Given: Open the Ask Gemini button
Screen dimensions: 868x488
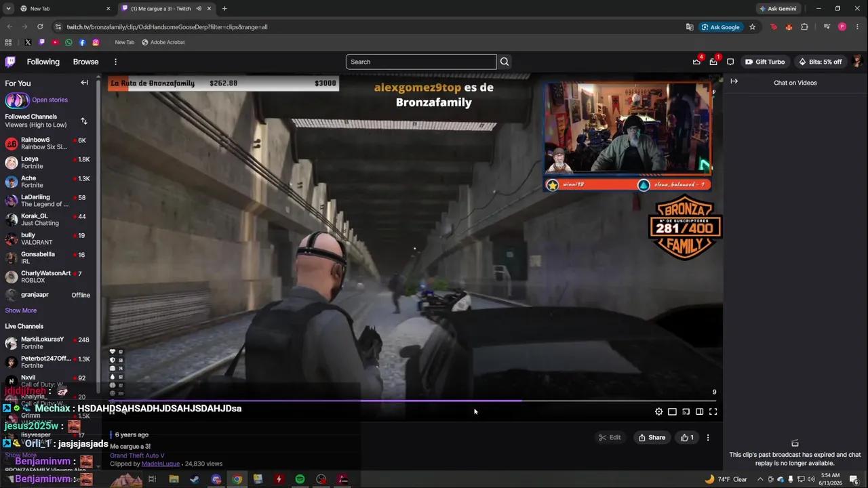Looking at the screenshot, I should coord(777,9).
